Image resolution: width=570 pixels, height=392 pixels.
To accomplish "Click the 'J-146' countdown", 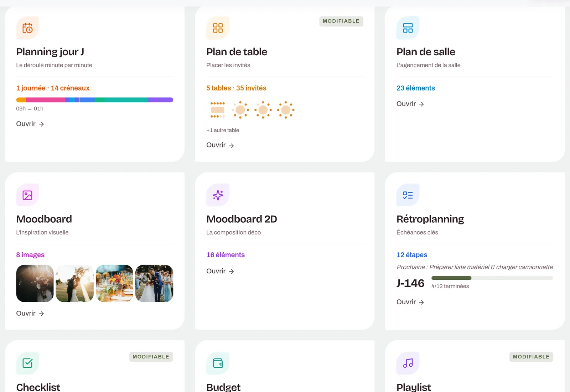I will coord(410,283).
